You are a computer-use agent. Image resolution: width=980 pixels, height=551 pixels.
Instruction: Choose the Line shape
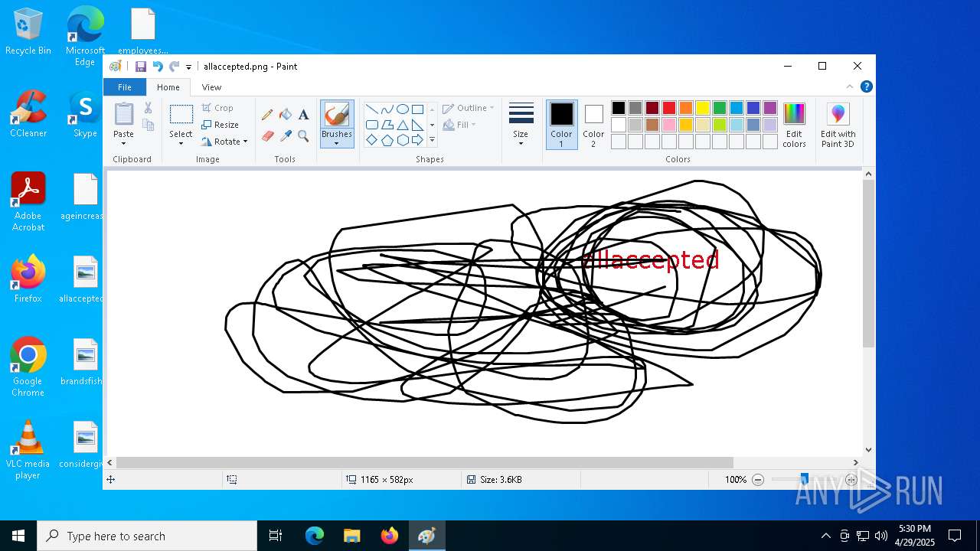click(x=371, y=109)
